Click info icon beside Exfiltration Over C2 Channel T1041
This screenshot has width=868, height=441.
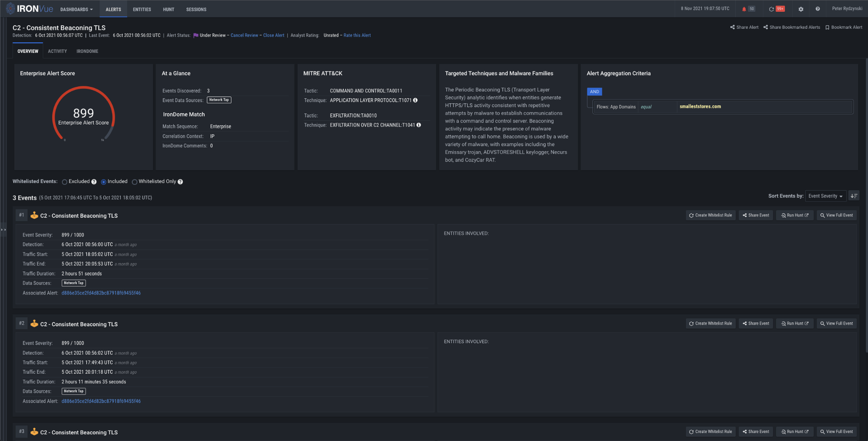click(x=419, y=125)
